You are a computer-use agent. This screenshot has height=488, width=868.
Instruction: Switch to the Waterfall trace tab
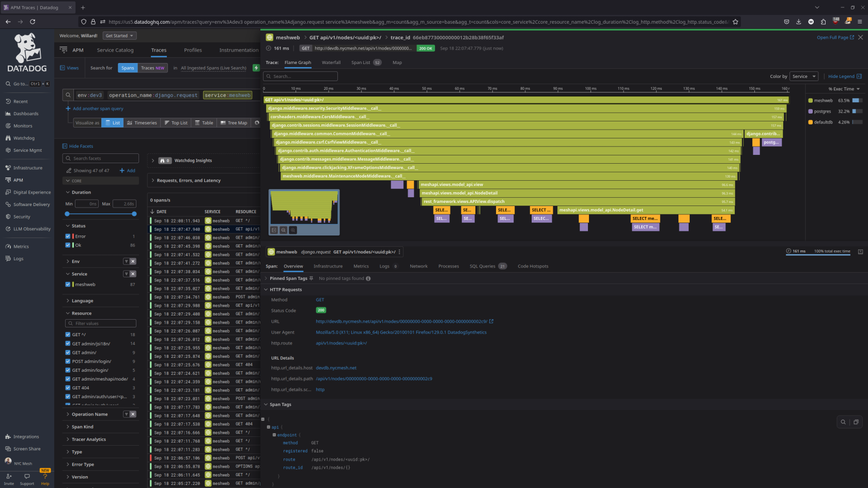331,62
